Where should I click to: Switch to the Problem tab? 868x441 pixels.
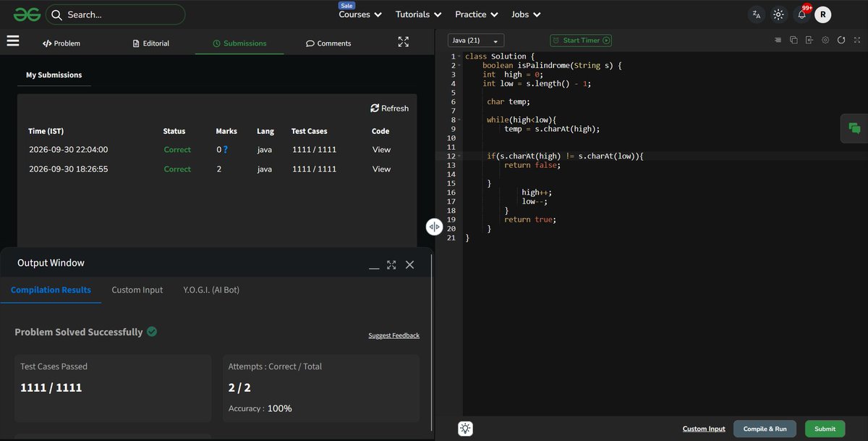click(x=61, y=43)
